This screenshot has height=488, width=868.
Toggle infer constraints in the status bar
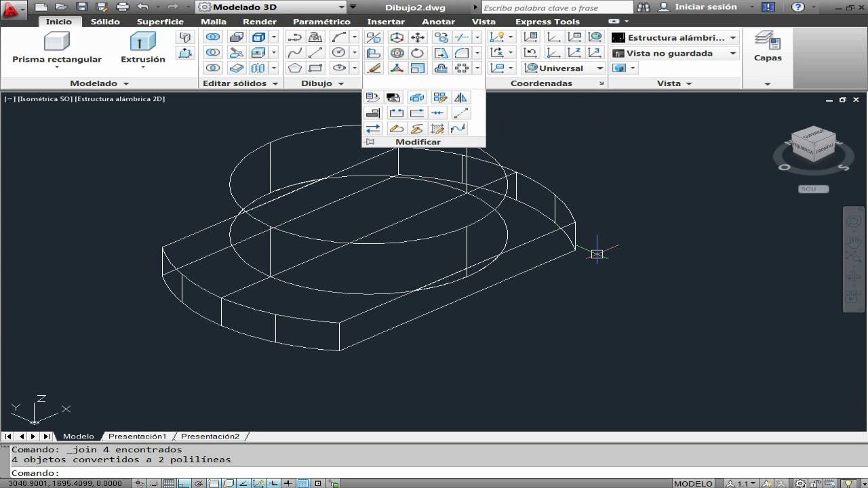click(x=140, y=483)
